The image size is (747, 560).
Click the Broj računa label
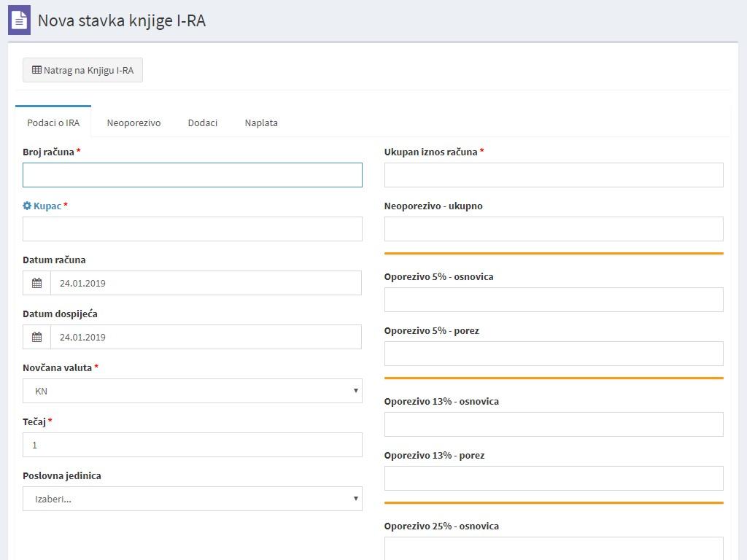tap(49, 152)
